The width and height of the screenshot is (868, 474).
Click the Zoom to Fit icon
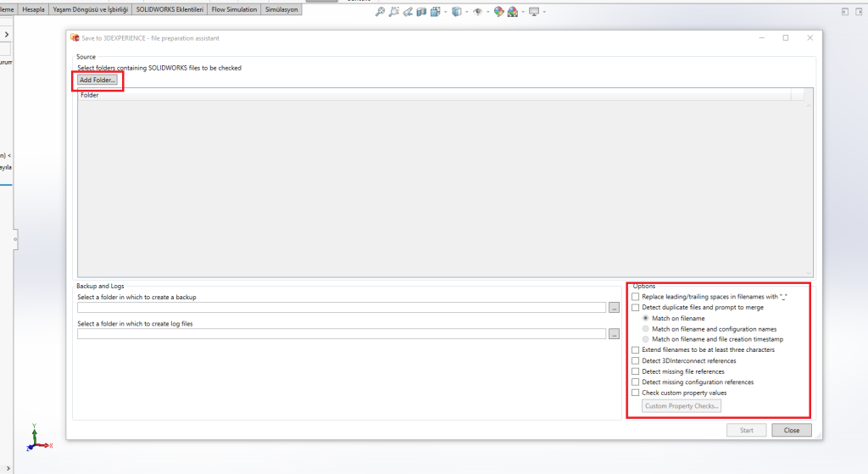tap(381, 12)
